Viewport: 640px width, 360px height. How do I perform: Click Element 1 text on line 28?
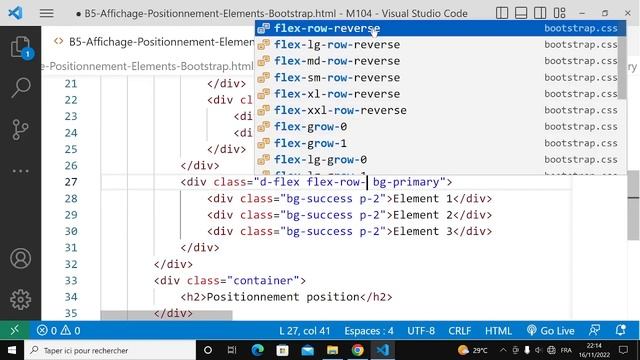coord(423,199)
